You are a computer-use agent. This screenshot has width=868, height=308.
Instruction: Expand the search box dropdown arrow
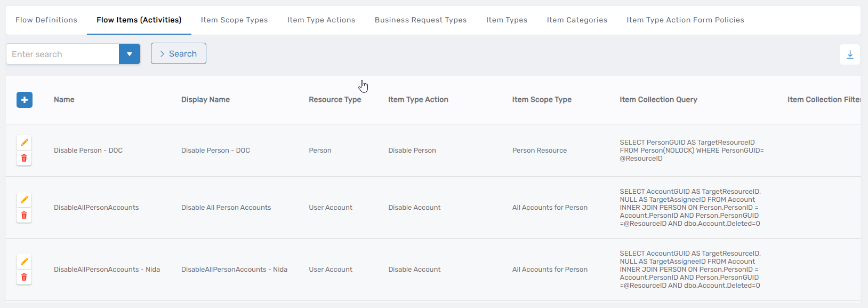tap(130, 54)
